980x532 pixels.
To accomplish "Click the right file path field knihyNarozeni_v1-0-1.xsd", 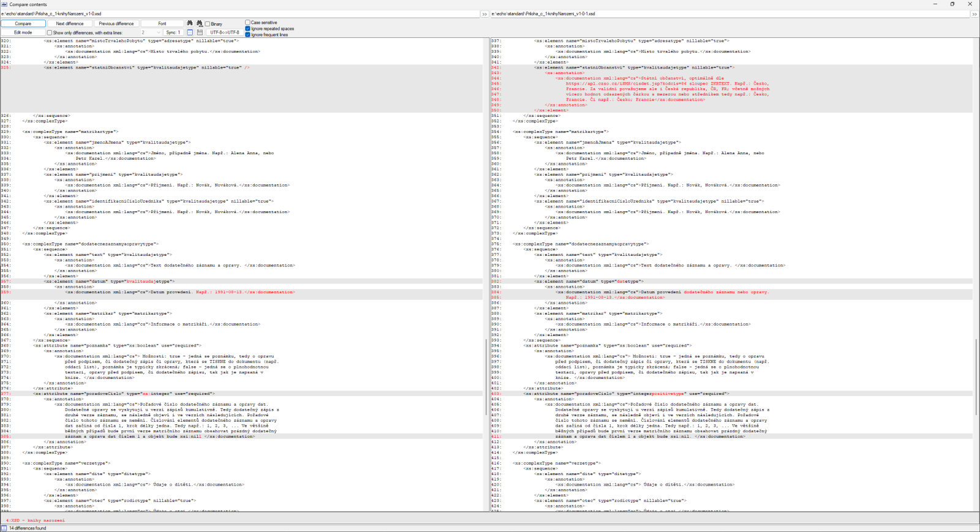I will (730, 13).
